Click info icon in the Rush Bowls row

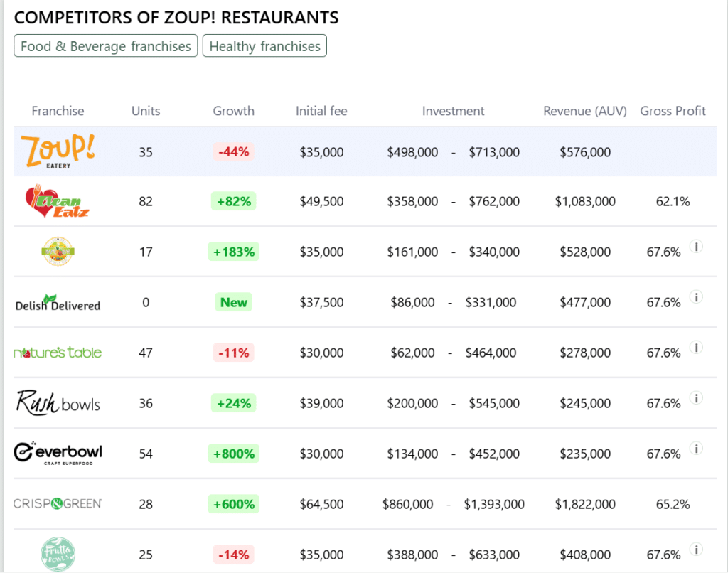[x=696, y=398]
